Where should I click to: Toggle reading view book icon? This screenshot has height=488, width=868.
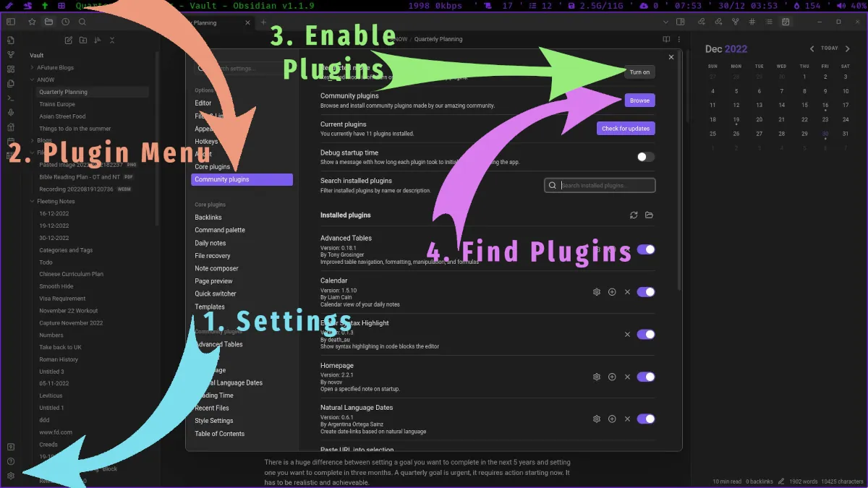(x=666, y=39)
